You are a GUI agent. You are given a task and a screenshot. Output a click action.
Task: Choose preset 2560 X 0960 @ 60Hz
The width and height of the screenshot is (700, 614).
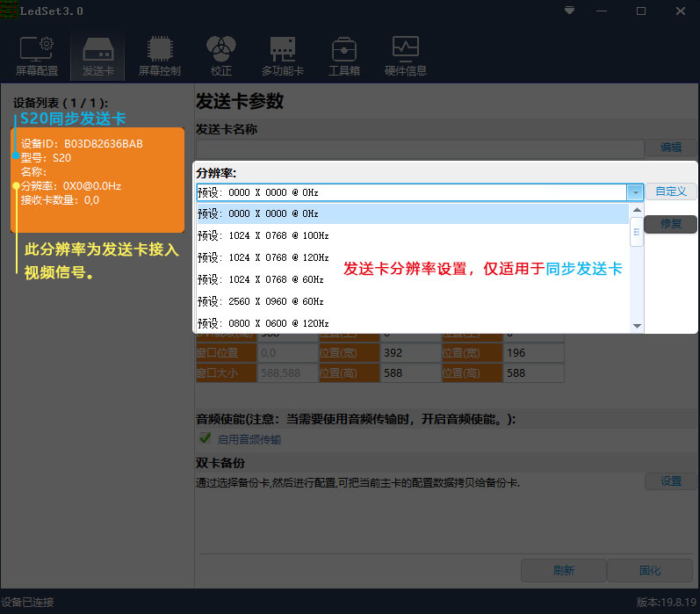click(x=413, y=301)
